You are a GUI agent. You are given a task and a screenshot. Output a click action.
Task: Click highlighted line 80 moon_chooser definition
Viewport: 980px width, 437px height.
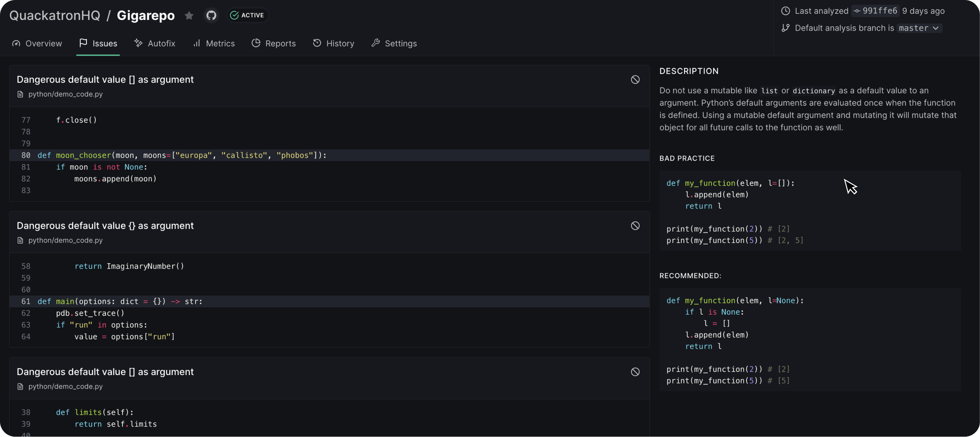point(182,155)
